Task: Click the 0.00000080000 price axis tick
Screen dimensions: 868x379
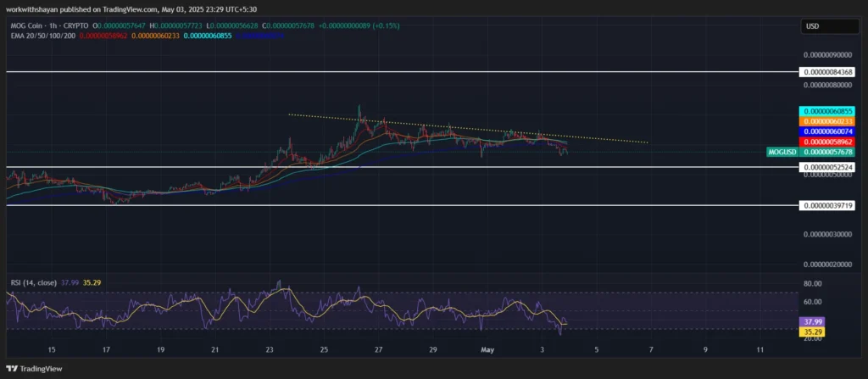Action: [829, 86]
